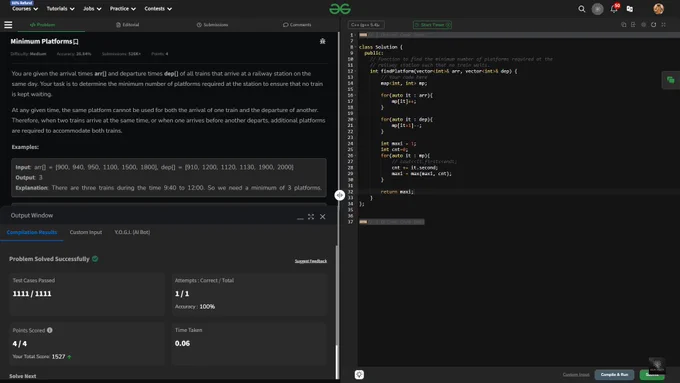This screenshot has width=680, height=383.
Task: Close the Output Window panel
Action: 323,216
